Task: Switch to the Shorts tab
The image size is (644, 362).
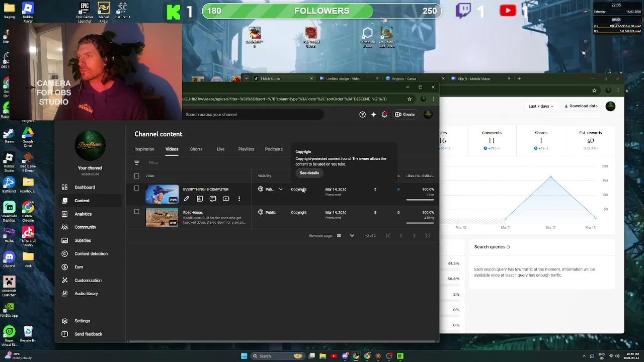Action: click(x=196, y=149)
